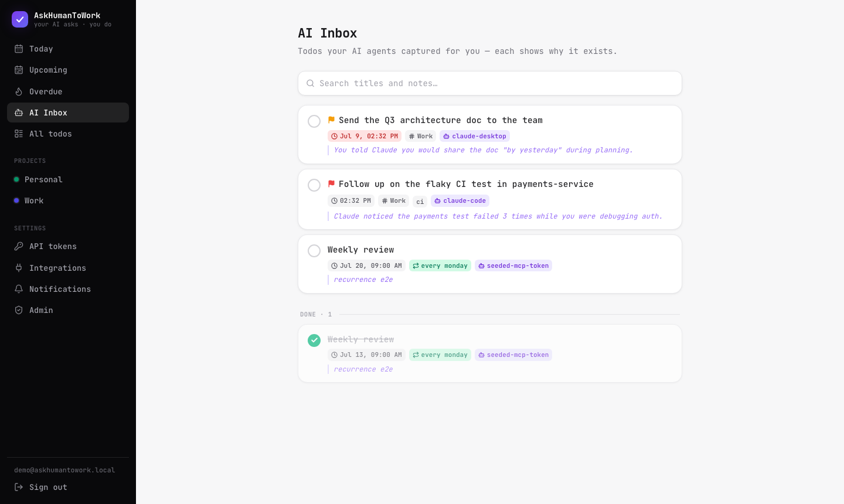Click note 'You told Claude you would share'
844x504 pixels.
click(x=484, y=150)
